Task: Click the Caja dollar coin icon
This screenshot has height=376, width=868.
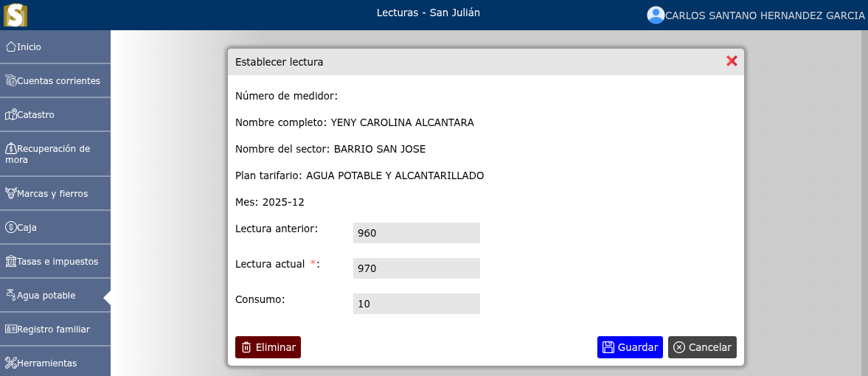Action: pyautogui.click(x=10, y=228)
